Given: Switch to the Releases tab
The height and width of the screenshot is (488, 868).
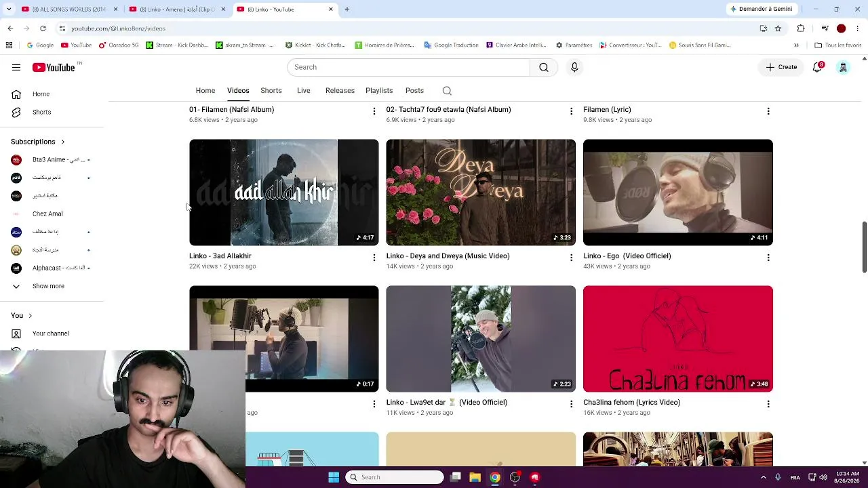Looking at the screenshot, I should click(340, 91).
